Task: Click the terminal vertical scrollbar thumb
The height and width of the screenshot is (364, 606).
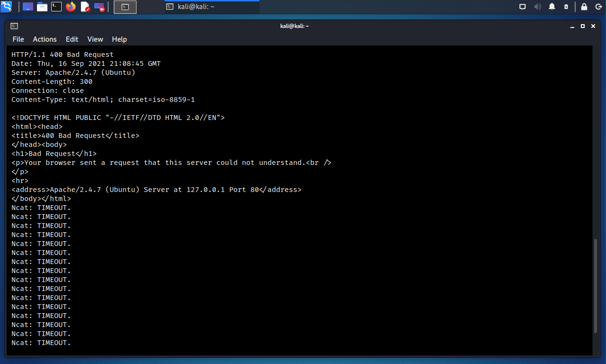Action: tap(596, 286)
